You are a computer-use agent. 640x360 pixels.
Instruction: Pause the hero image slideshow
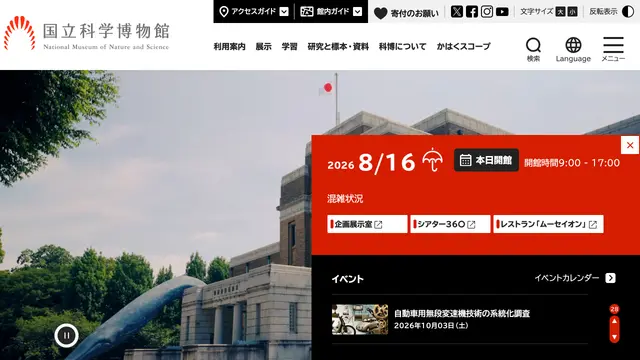point(66,336)
